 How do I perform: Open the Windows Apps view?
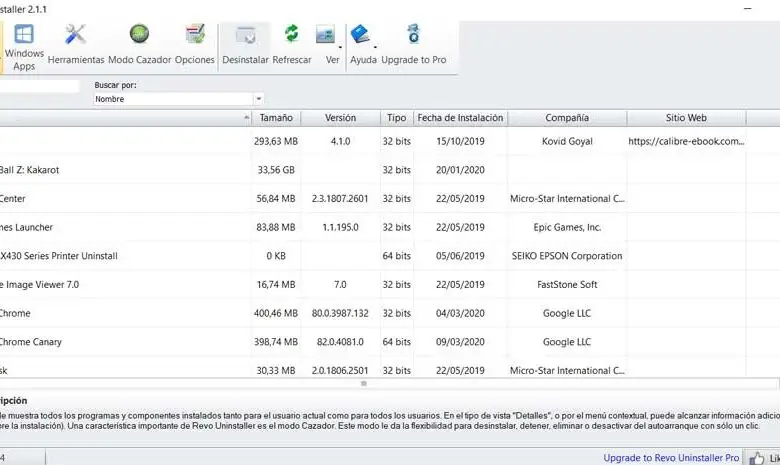tap(24, 48)
